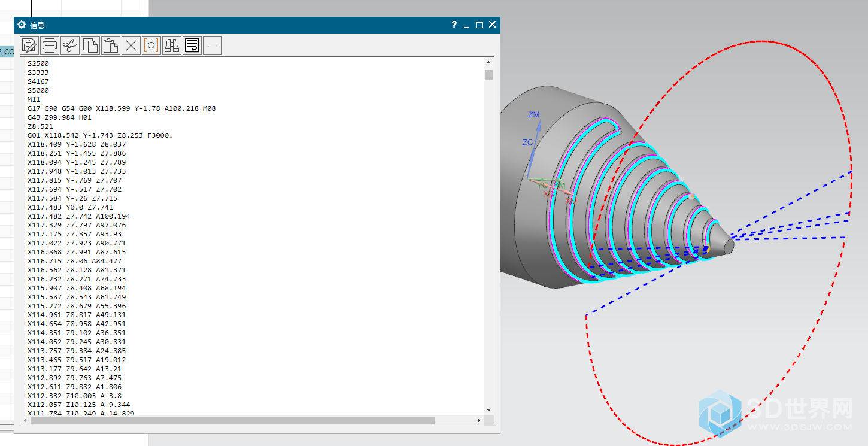Click the Print icon in 信息 window
The image size is (868, 446).
50,45
